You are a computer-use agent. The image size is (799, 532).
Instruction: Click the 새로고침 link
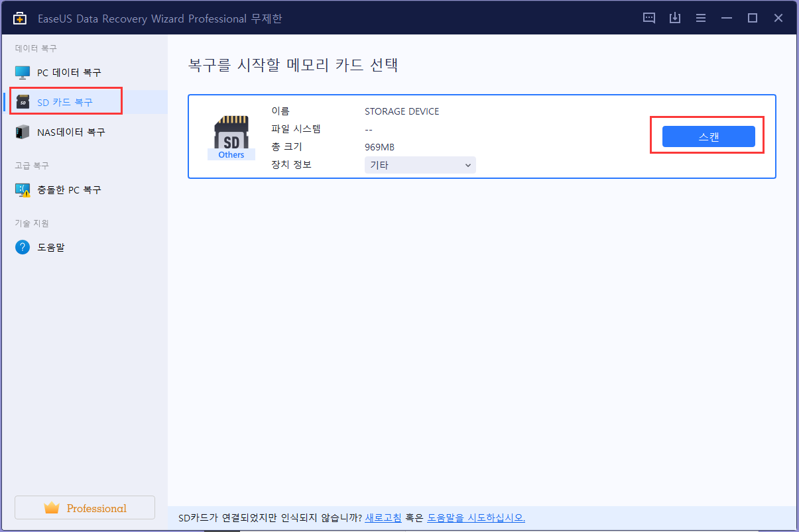pyautogui.click(x=383, y=517)
